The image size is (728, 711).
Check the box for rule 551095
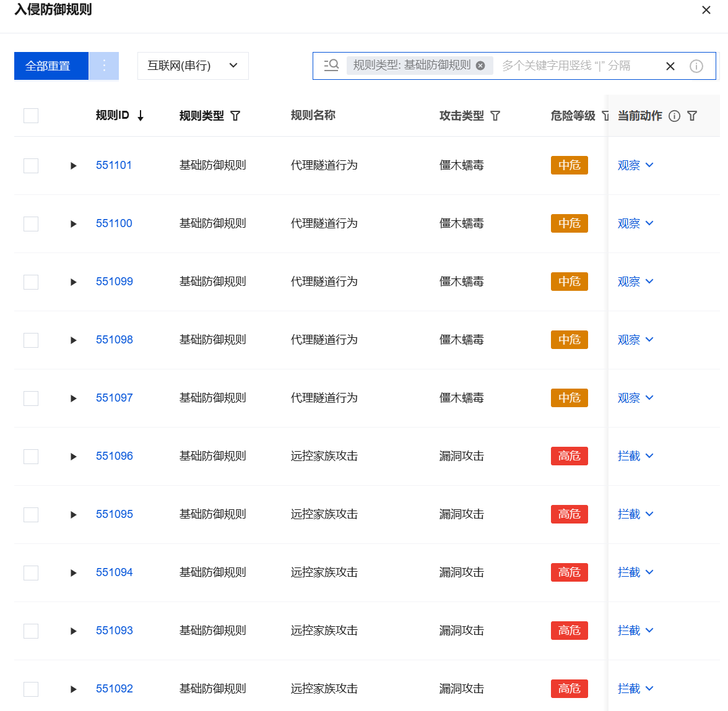(31, 515)
